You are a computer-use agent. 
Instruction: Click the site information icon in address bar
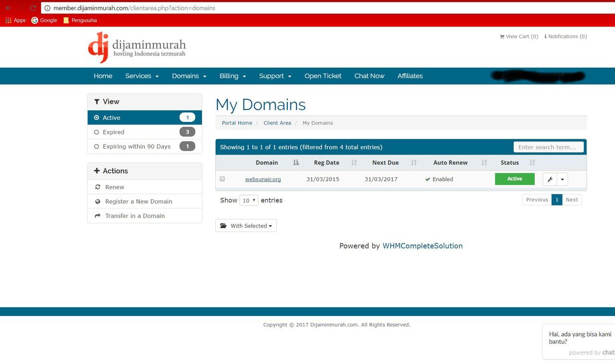click(x=47, y=8)
